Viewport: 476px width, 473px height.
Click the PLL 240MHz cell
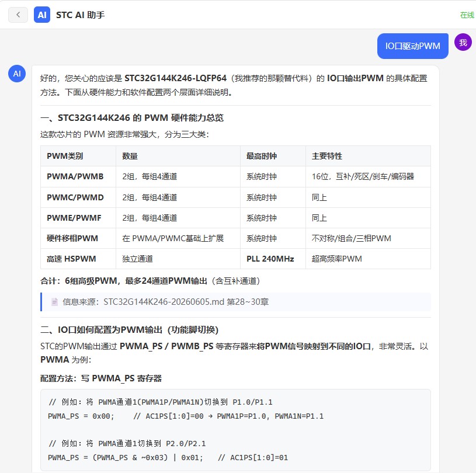[273, 259]
